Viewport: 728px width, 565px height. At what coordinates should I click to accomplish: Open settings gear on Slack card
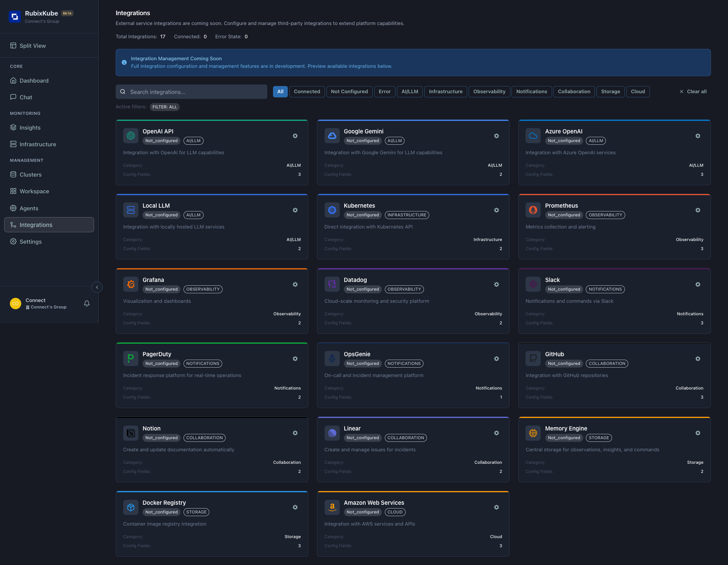point(698,285)
